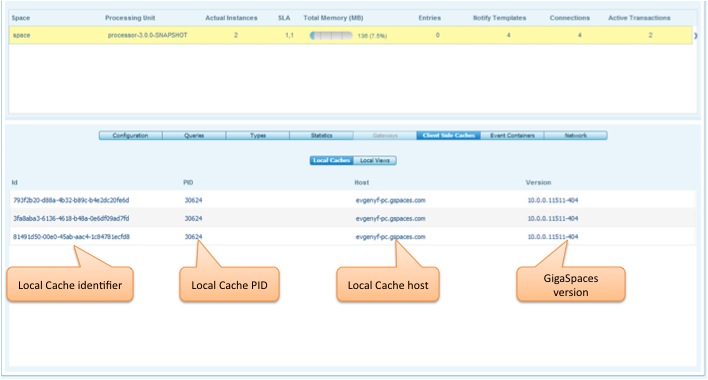Click the Connections column header
Image resolution: width=708 pixels, height=380 pixels.
coord(570,18)
